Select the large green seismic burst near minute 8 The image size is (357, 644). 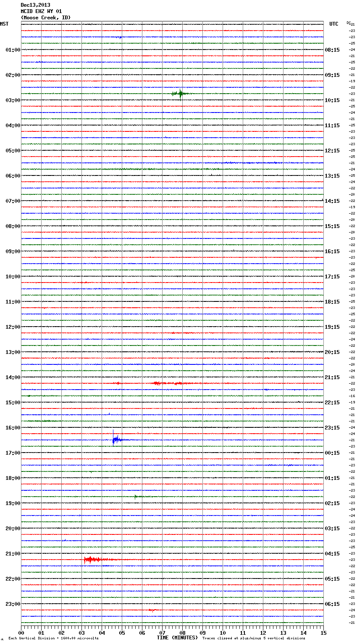180,94
